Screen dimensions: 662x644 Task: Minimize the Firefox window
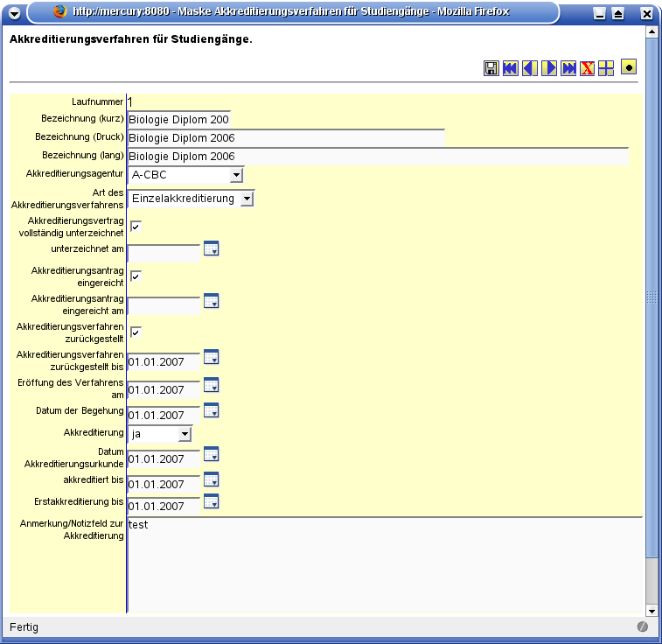pyautogui.click(x=599, y=13)
